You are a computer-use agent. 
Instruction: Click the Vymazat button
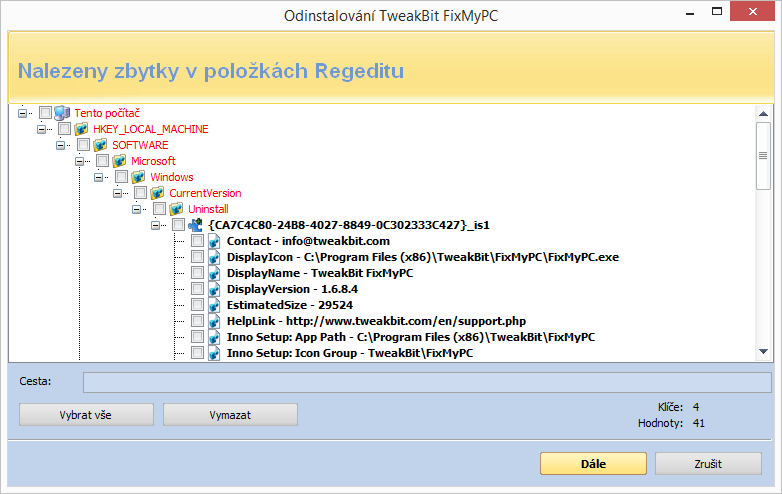tap(230, 415)
